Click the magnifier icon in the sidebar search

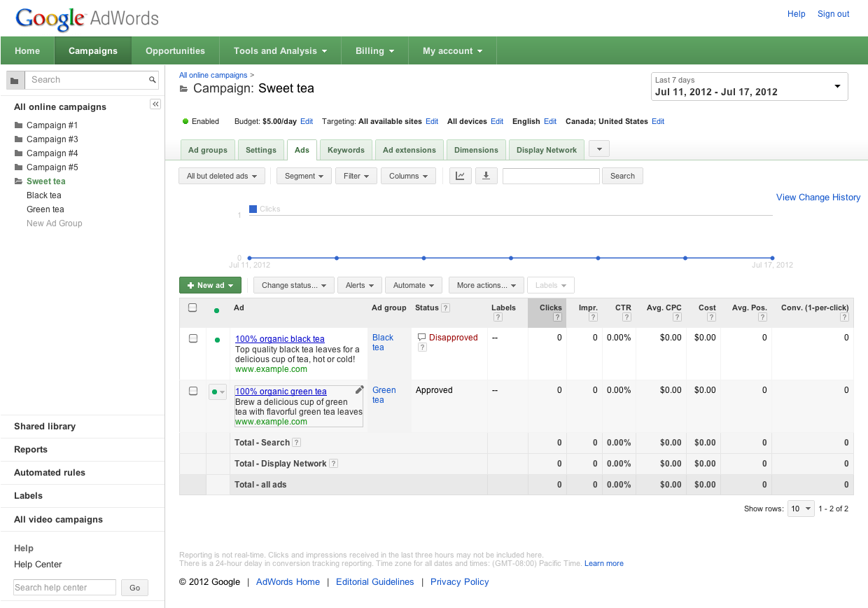(x=153, y=80)
